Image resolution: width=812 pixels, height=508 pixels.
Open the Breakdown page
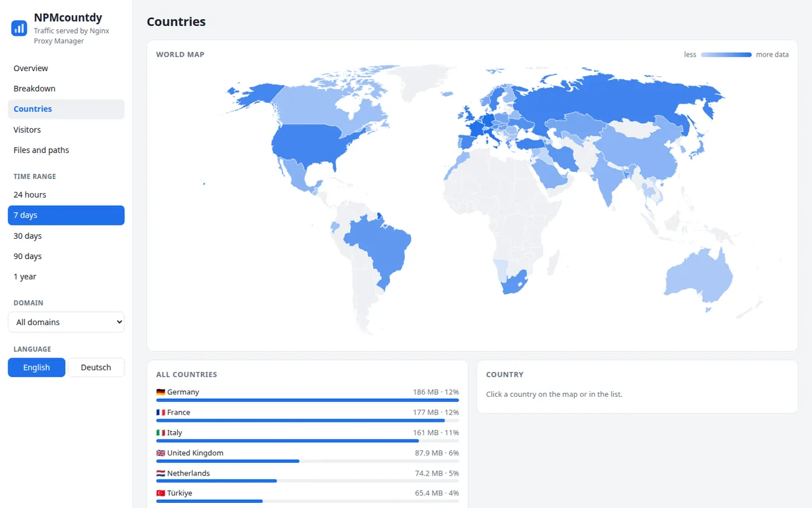(x=66, y=89)
